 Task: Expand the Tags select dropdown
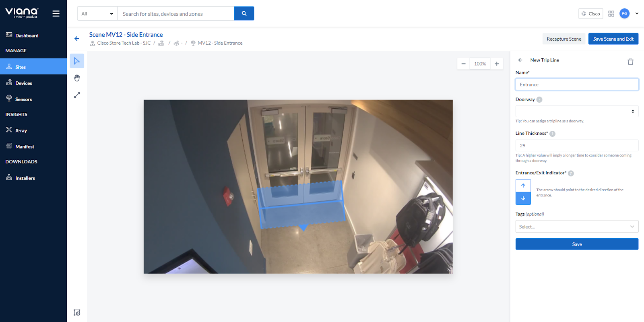pyautogui.click(x=632, y=227)
